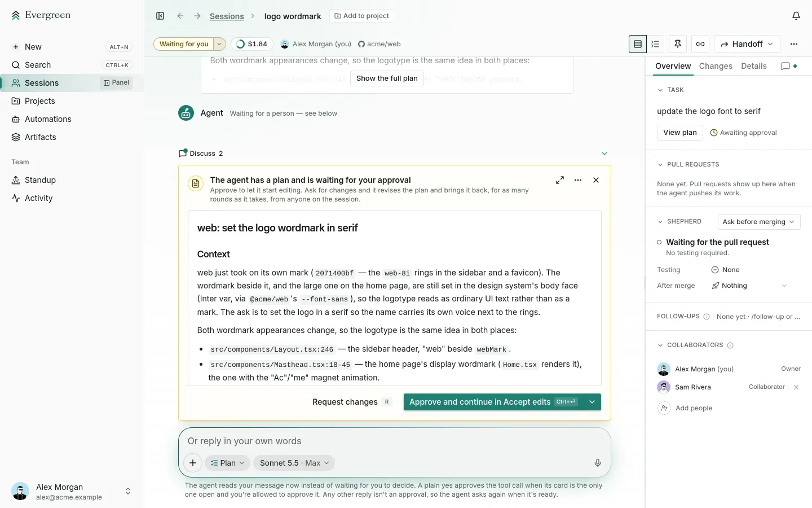Dismiss the plan approval card
This screenshot has height=508, width=812.
[596, 180]
